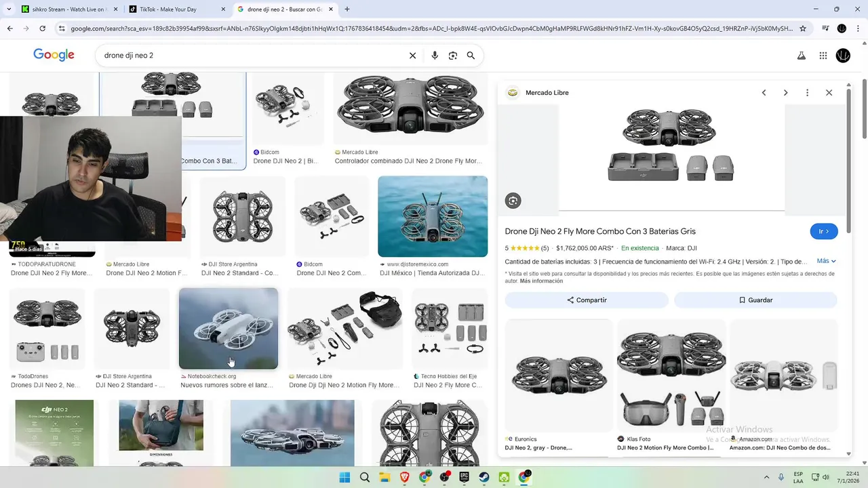The image size is (868, 488).
Task: Open the Google apps grid
Action: click(823, 56)
